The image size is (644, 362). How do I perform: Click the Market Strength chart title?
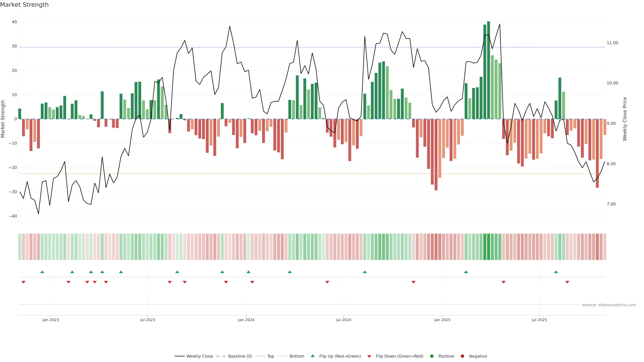(x=24, y=5)
